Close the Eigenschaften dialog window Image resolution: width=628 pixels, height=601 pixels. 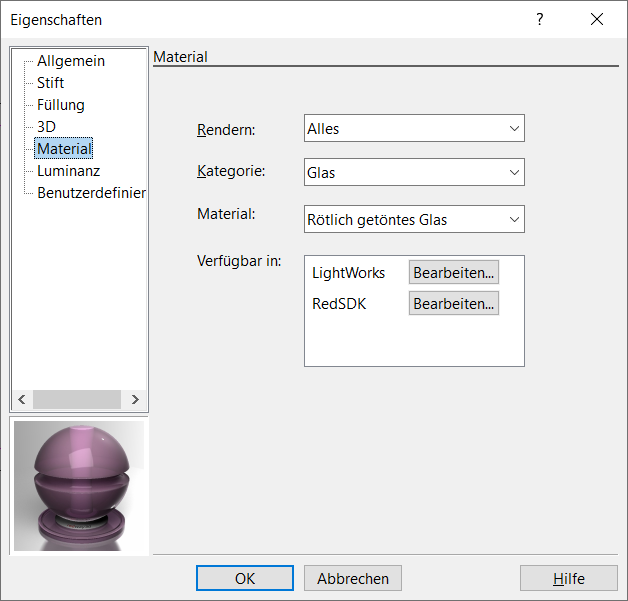tap(597, 19)
